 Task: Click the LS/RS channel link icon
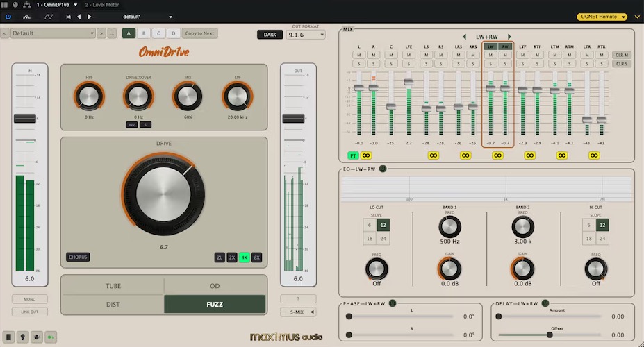click(x=434, y=155)
